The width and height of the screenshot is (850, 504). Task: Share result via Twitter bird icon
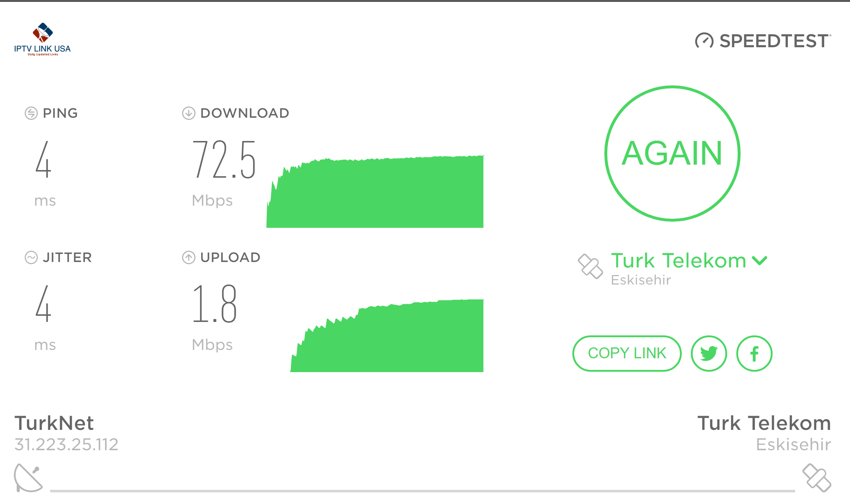[x=709, y=353]
